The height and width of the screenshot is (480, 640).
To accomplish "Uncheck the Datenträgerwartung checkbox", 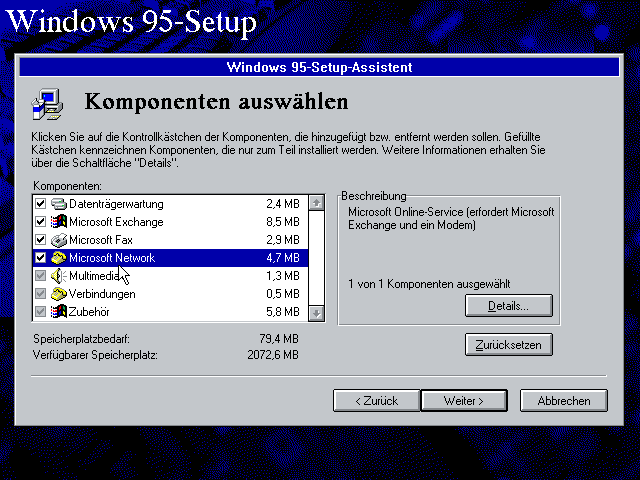I will [40, 203].
